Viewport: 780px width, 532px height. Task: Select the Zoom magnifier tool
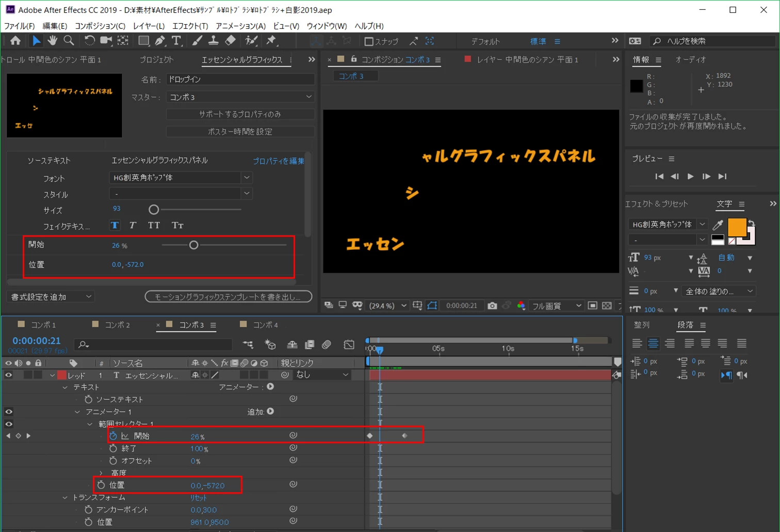point(69,41)
